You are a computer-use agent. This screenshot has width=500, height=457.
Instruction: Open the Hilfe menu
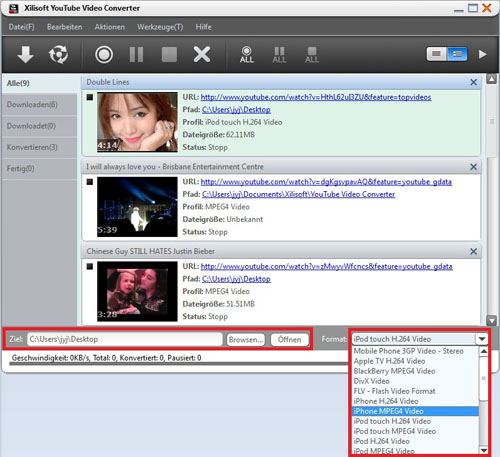point(203,27)
